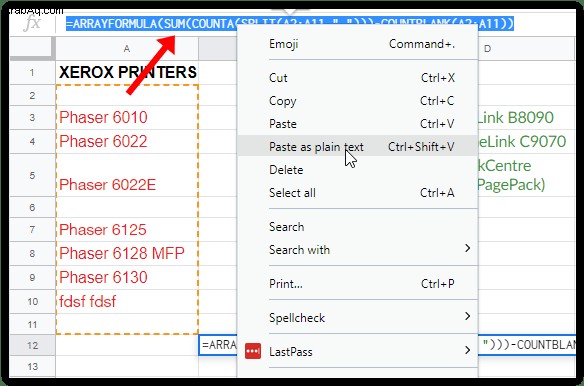Image resolution: width=584 pixels, height=386 pixels.
Task: Click inside the formula bar text
Action: pyautogui.click(x=290, y=24)
